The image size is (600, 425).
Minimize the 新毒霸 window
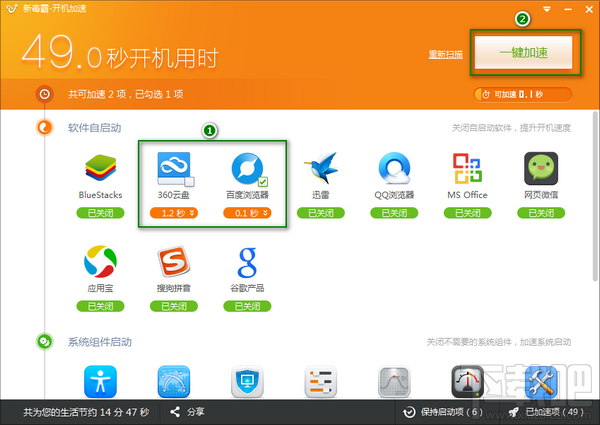[x=568, y=9]
